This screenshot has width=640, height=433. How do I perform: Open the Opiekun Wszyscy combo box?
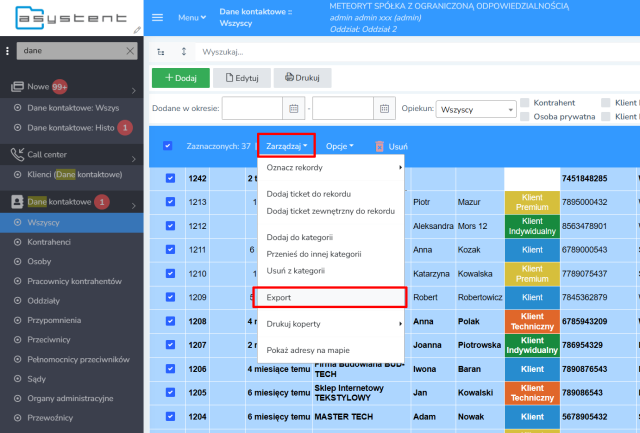tap(476, 109)
